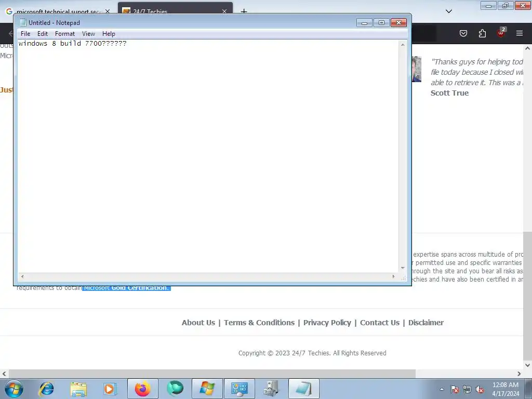Open the Control Panel taskbar item
532x399 pixels.
[x=240, y=389]
